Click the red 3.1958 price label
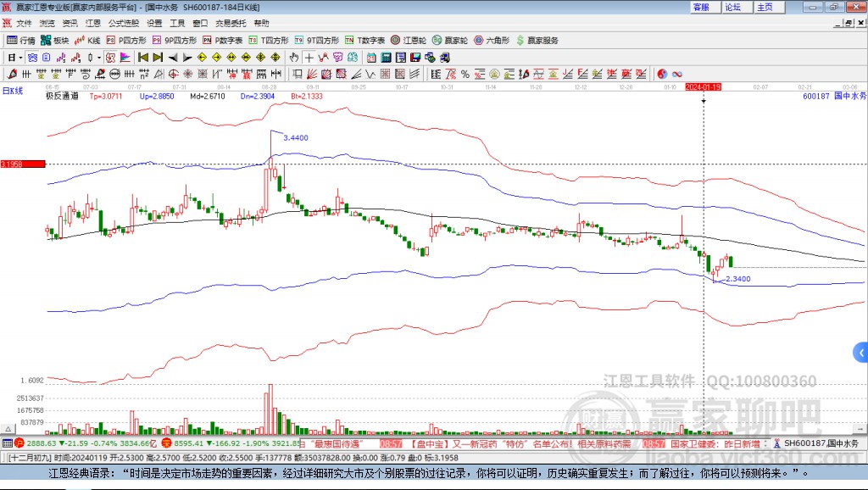The image size is (868, 490). 23,164
